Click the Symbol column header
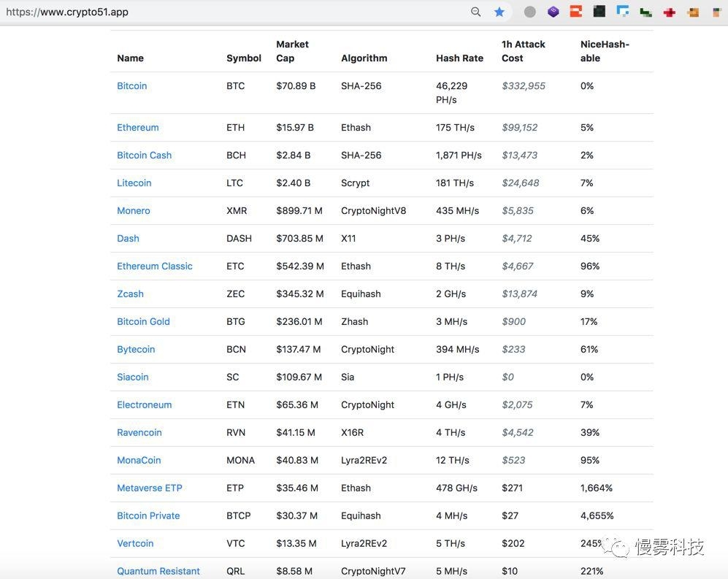The width and height of the screenshot is (728, 579). pyautogui.click(x=244, y=58)
